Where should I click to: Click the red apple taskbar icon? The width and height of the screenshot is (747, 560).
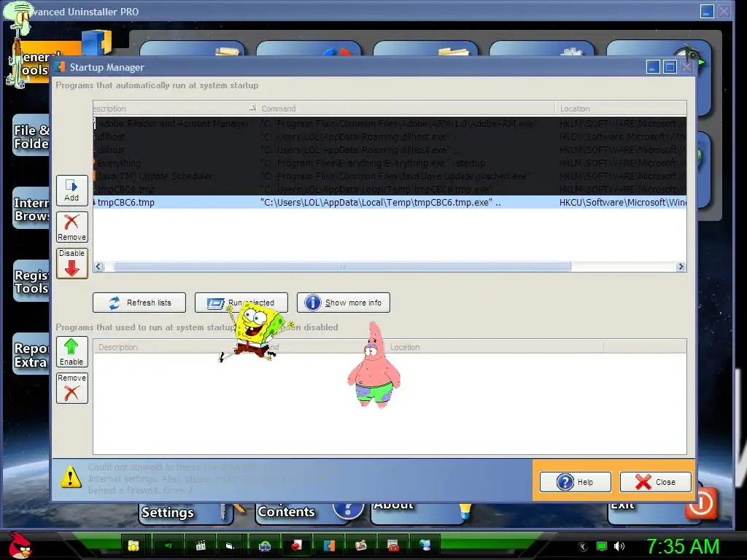pos(297,545)
